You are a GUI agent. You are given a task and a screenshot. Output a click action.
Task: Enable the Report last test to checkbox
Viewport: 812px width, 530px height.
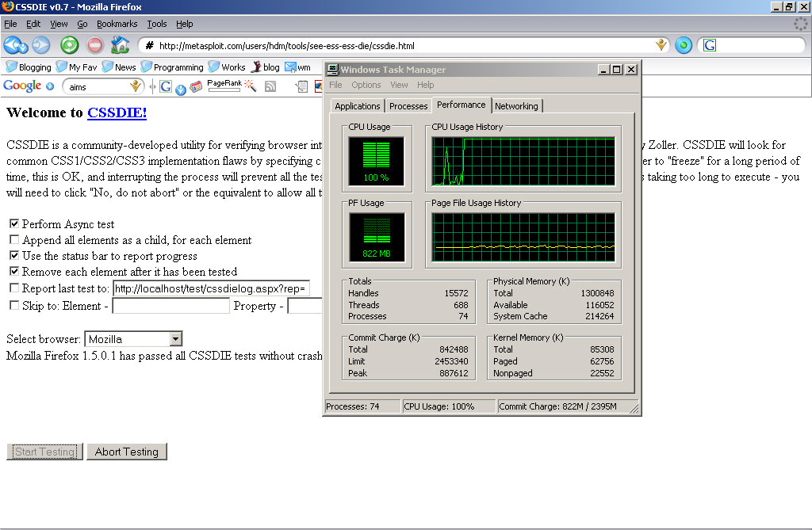click(x=14, y=288)
